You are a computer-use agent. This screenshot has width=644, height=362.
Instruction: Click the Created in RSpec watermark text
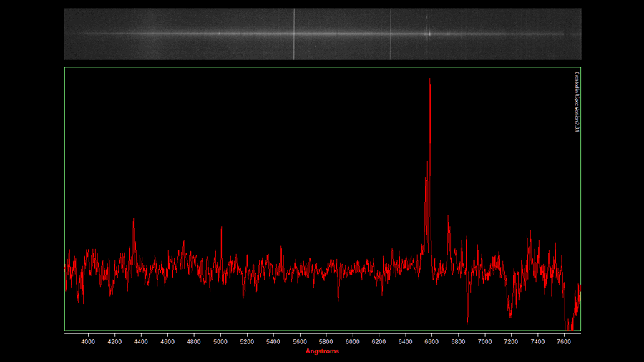click(577, 102)
